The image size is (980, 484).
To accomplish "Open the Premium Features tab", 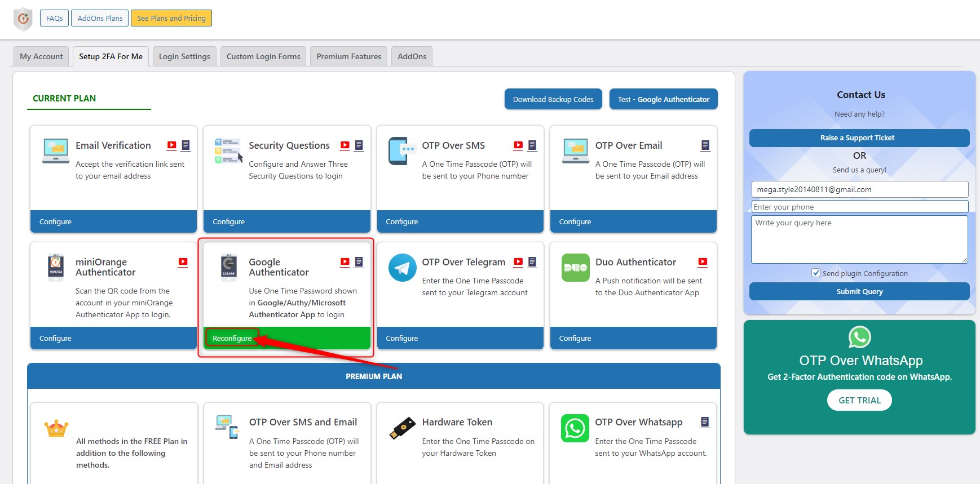I will coord(349,56).
